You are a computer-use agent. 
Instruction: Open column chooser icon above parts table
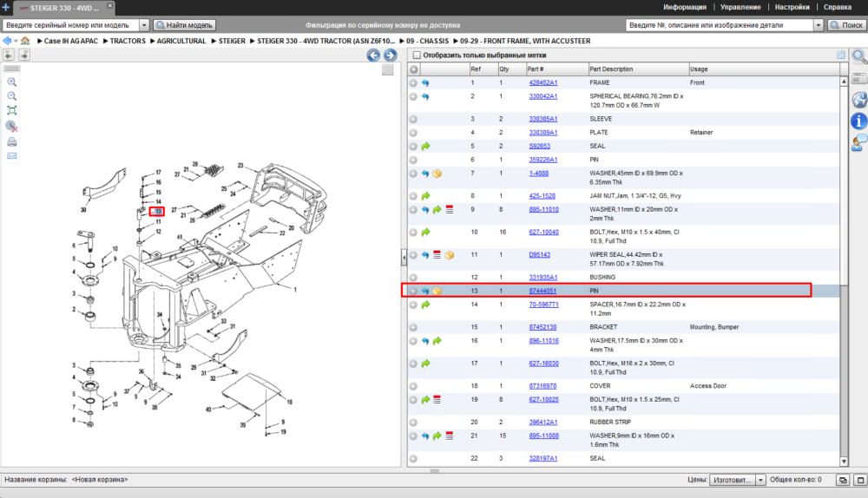(841, 55)
